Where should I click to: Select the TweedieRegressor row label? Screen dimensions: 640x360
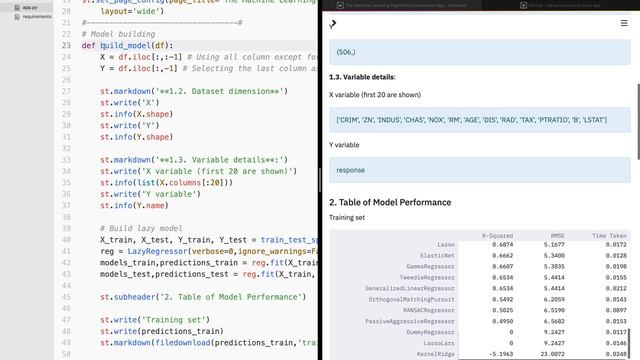point(427,278)
